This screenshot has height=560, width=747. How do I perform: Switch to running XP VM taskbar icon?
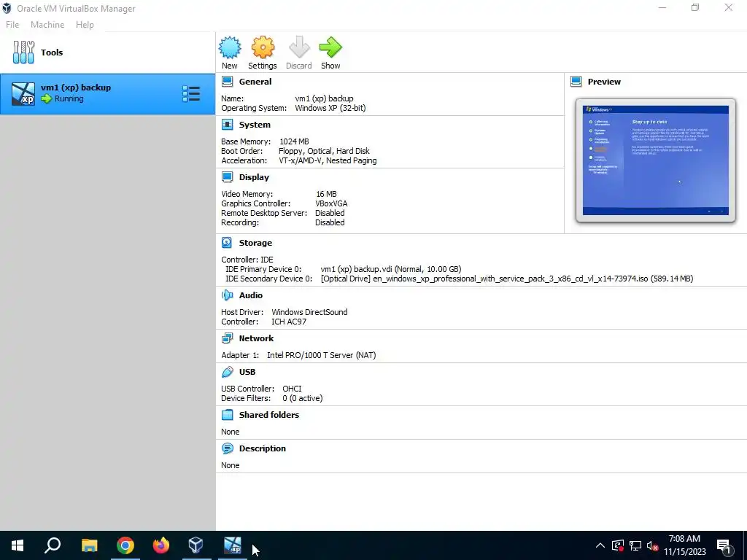point(233,545)
